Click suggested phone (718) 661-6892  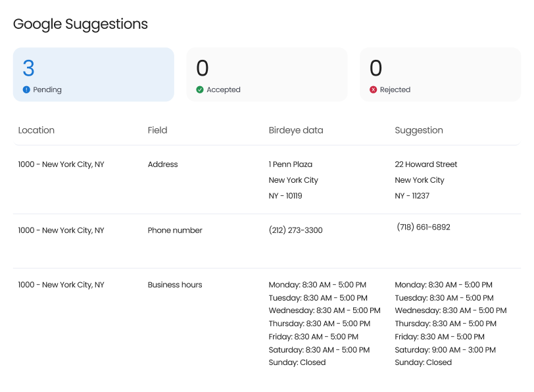pos(424,227)
